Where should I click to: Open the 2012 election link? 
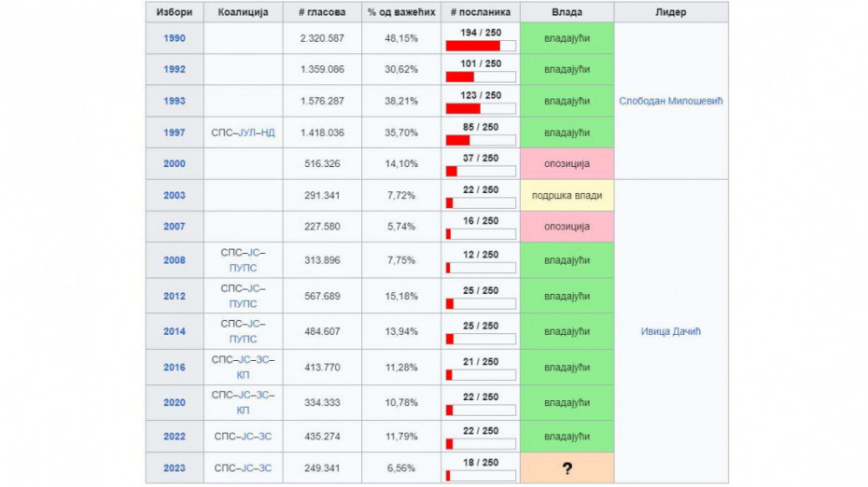coord(175,296)
